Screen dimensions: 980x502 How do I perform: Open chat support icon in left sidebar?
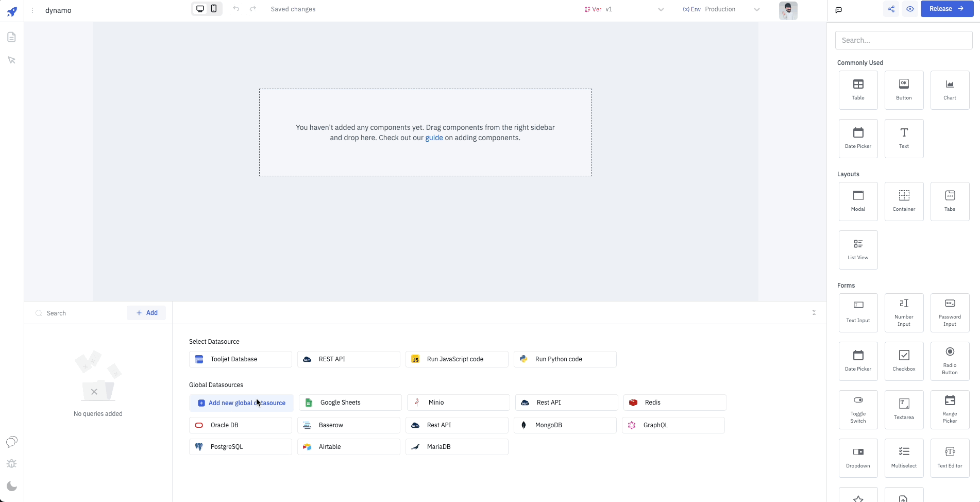tap(11, 442)
